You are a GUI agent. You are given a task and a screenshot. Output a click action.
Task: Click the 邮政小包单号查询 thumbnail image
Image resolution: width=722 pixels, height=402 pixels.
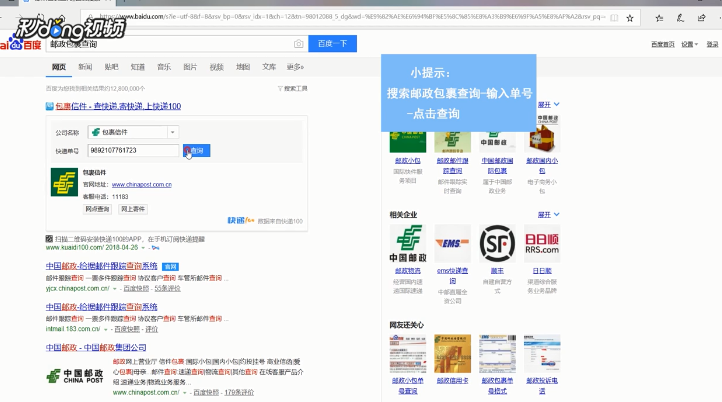coord(408,354)
